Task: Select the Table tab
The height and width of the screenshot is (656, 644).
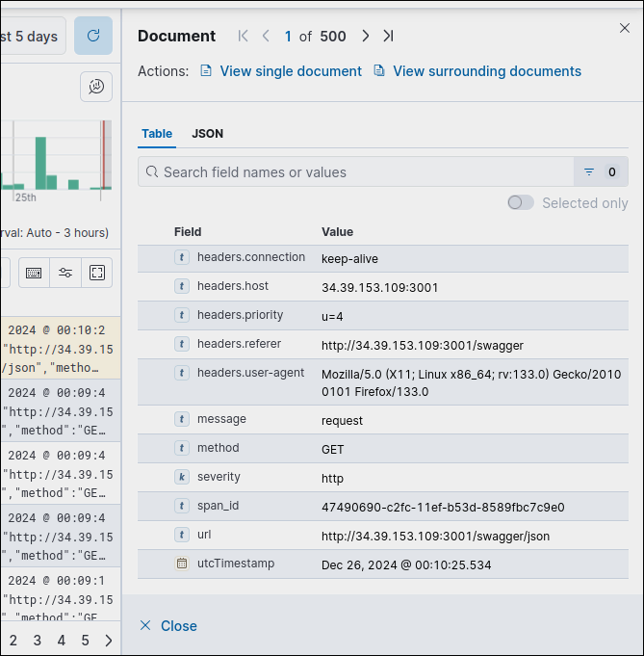Action: (157, 134)
